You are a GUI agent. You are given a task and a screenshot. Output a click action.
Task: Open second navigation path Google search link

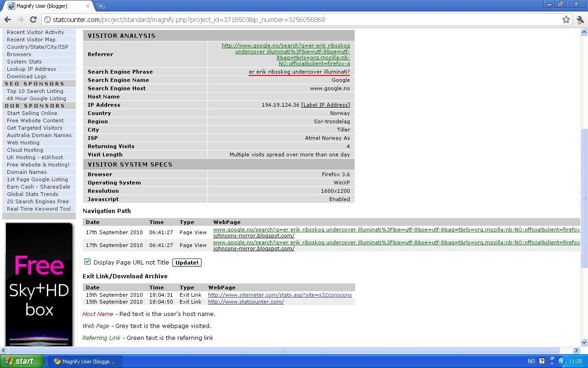(x=396, y=242)
